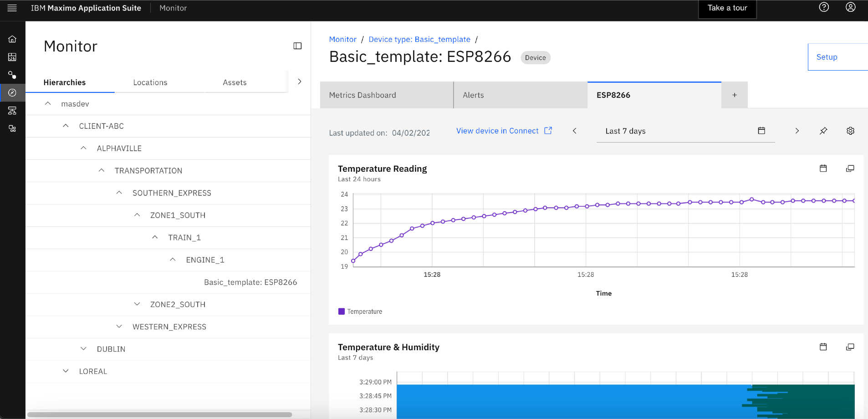The image size is (868, 419).
Task: Expand the DUBLIN node
Action: (x=83, y=349)
